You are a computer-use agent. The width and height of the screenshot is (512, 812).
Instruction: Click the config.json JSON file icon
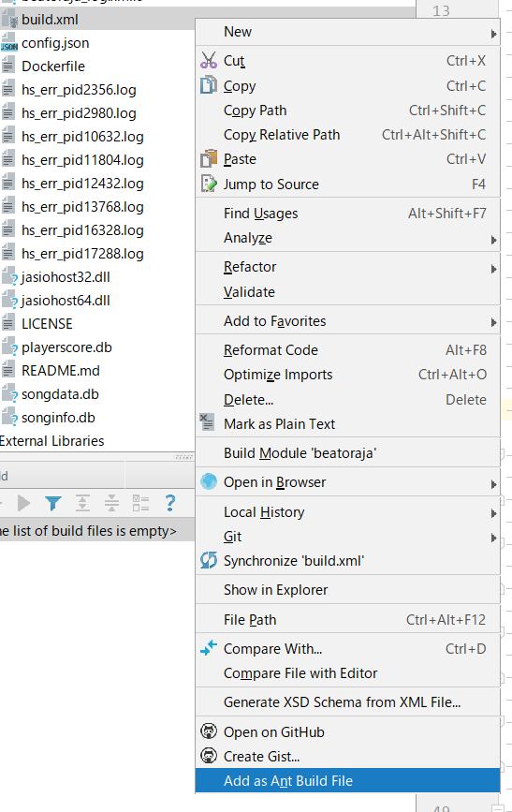(x=8, y=43)
